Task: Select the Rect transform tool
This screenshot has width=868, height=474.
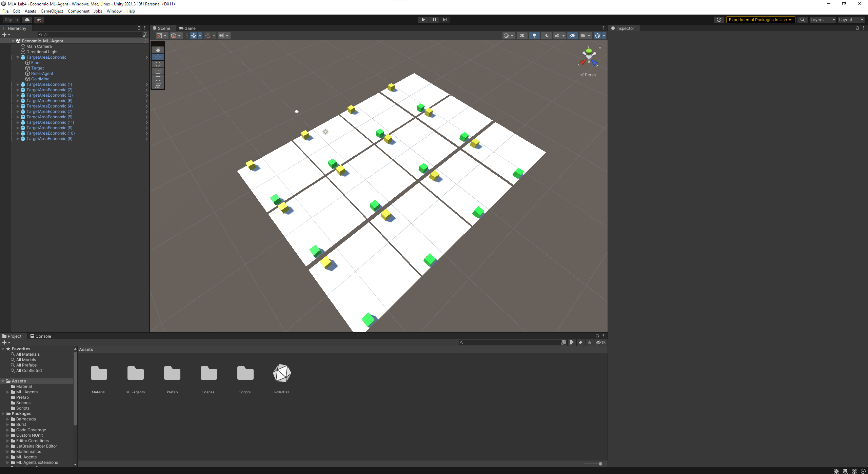Action: (x=158, y=78)
